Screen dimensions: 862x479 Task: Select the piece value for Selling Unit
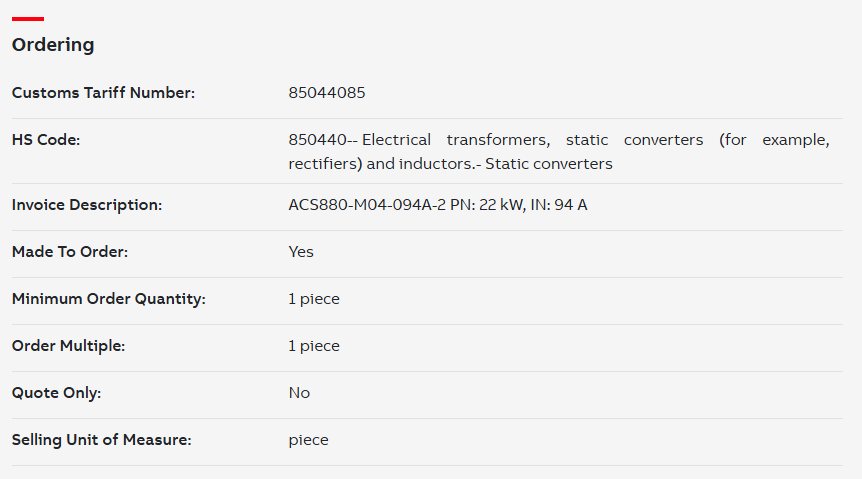[x=308, y=440]
